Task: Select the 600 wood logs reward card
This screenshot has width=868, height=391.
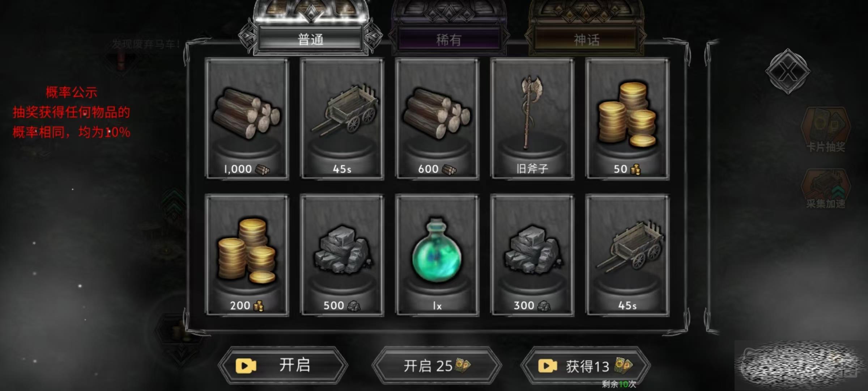Action: tap(437, 119)
